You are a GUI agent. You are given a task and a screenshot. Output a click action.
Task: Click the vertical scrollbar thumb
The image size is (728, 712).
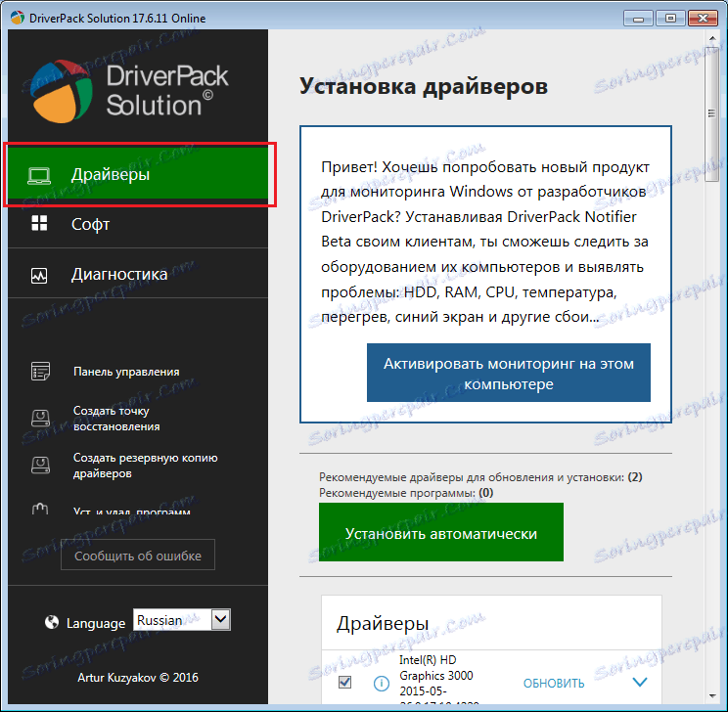[711, 113]
